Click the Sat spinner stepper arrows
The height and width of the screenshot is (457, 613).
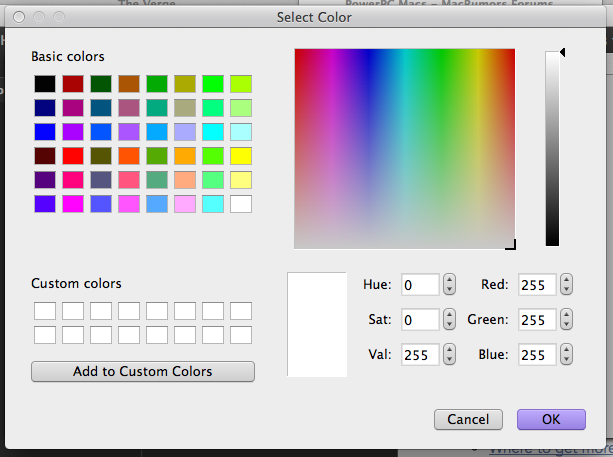click(450, 320)
